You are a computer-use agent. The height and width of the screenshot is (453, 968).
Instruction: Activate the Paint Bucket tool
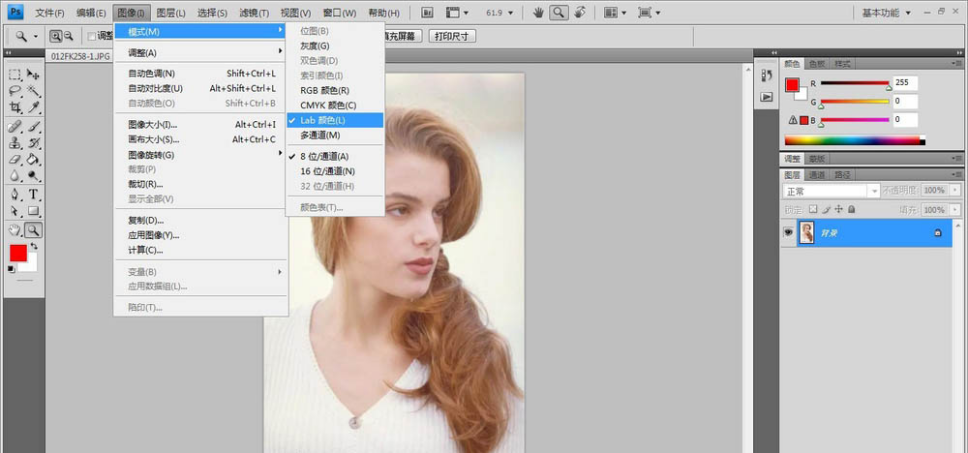[33, 159]
